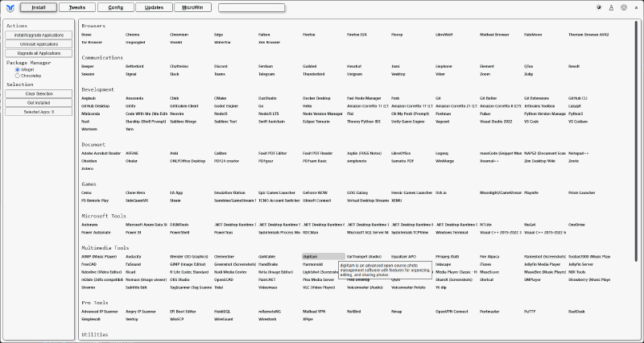644x343 pixels.
Task: Collapse the Browsers category header
Action: point(94,26)
